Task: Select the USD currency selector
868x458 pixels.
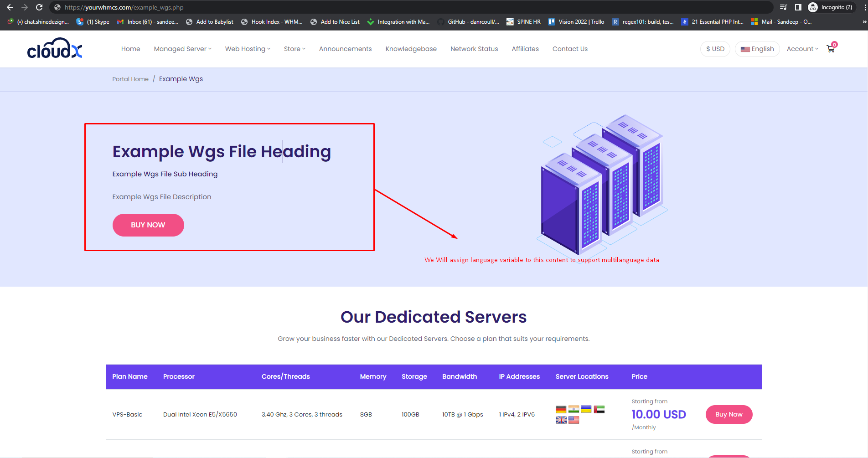Action: (715, 49)
